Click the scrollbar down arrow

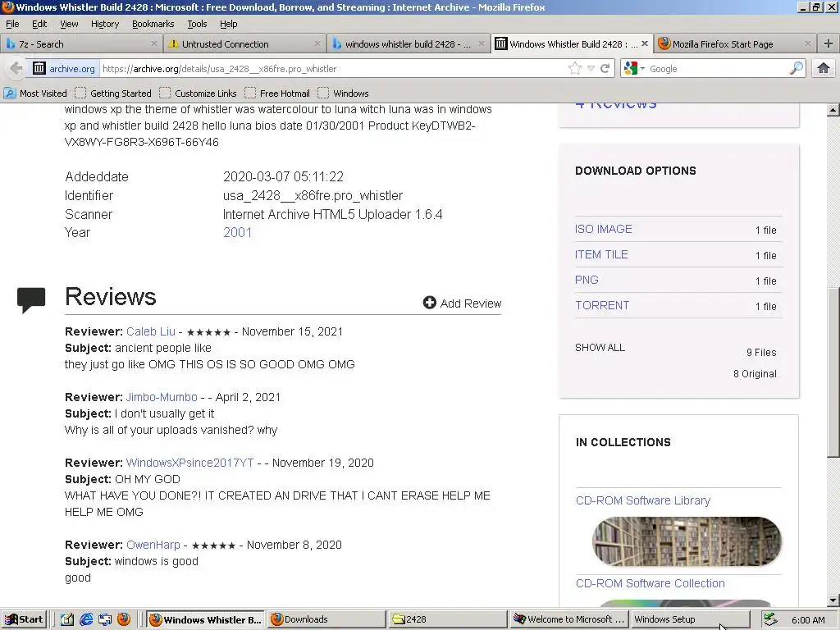833,600
